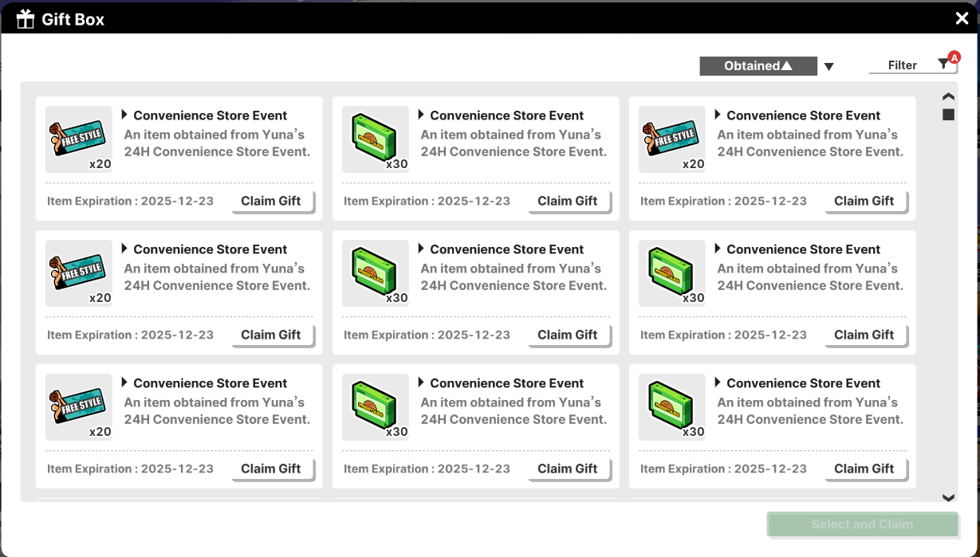Click the green cartridge icon in center card
The image size is (980, 557).
(x=375, y=273)
